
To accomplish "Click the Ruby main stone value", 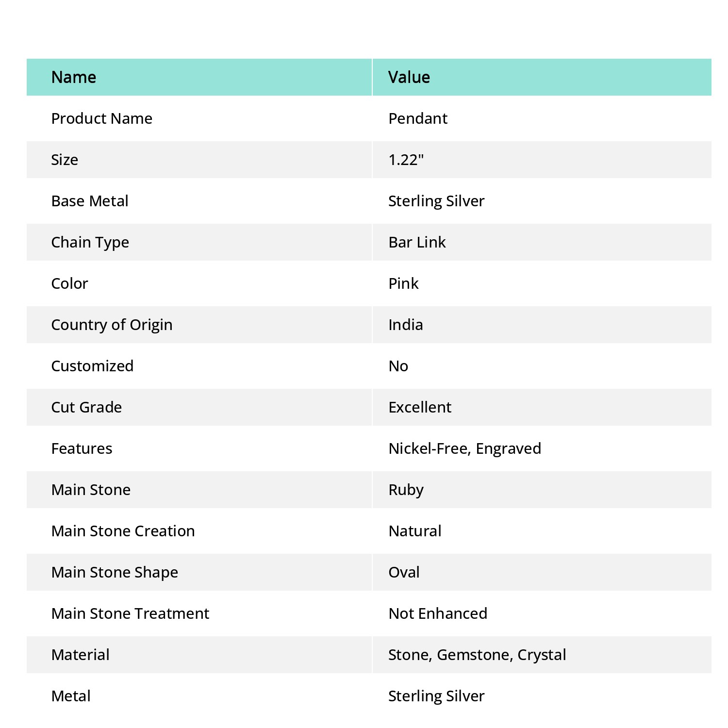I will click(x=406, y=490).
